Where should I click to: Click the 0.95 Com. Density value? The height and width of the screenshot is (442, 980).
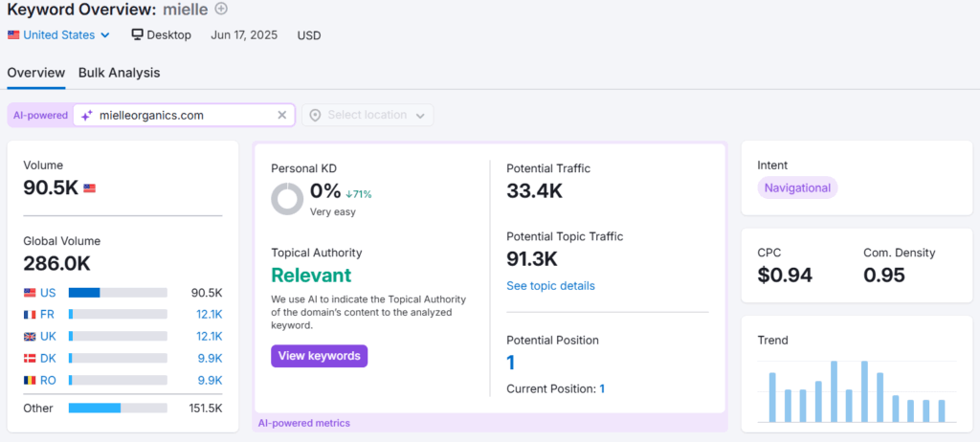coord(884,276)
